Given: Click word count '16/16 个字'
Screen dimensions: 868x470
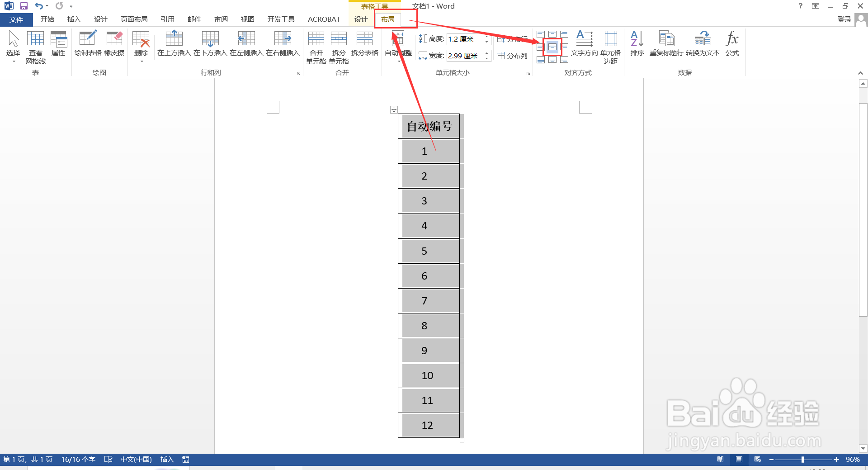Looking at the screenshot, I should (78, 459).
